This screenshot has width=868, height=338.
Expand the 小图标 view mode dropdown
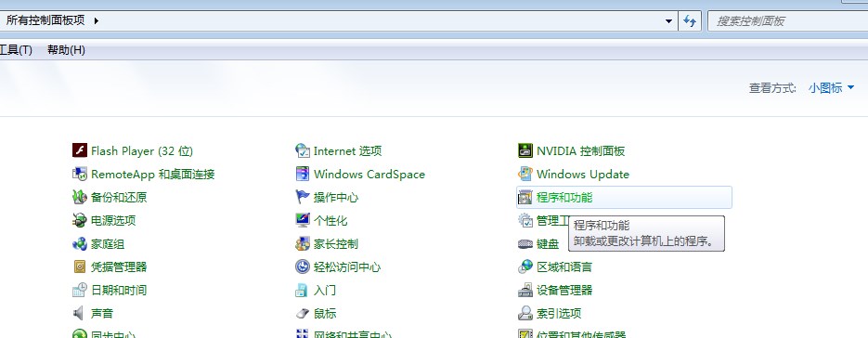pyautogui.click(x=831, y=87)
